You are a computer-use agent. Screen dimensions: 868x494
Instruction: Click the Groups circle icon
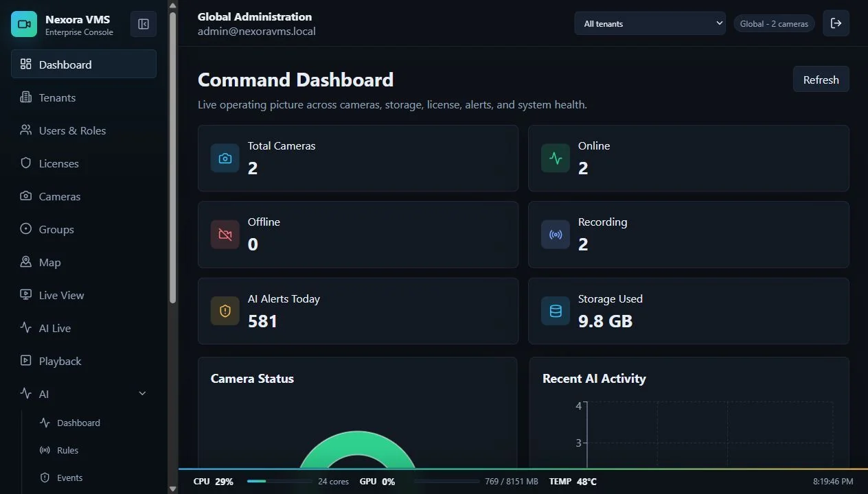coord(26,228)
